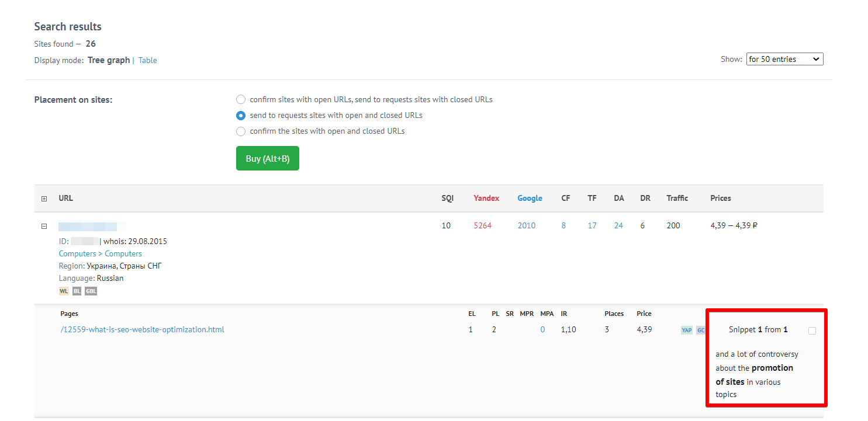Click the 'promotion of sites' snippet text
The height and width of the screenshot is (421, 868).
(x=754, y=375)
